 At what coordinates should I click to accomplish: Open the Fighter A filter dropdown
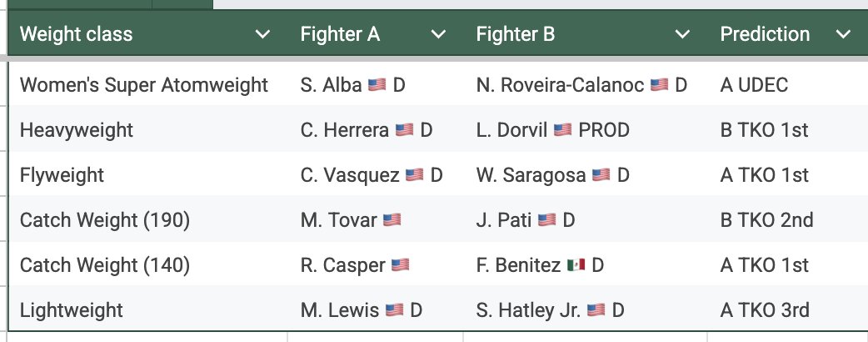pyautogui.click(x=438, y=35)
